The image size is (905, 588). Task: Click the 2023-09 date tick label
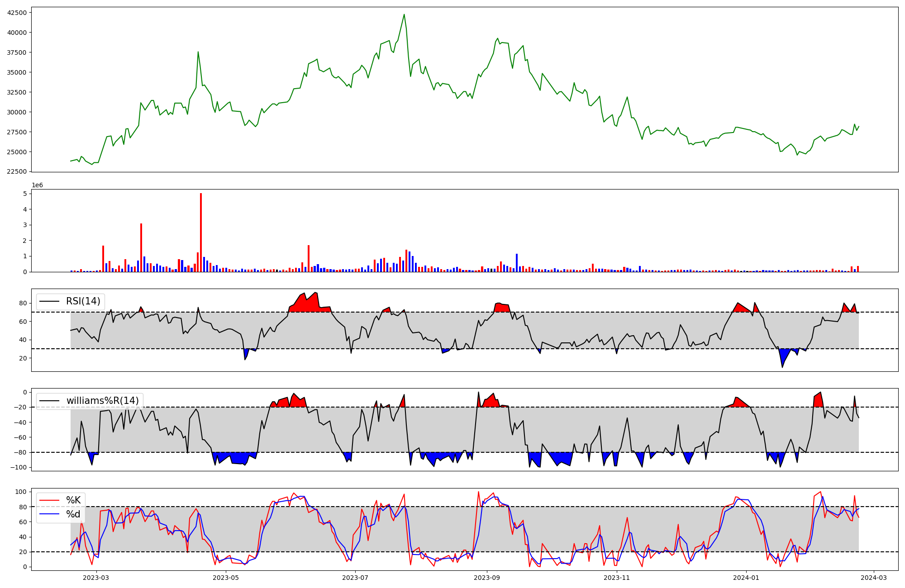coord(487,578)
